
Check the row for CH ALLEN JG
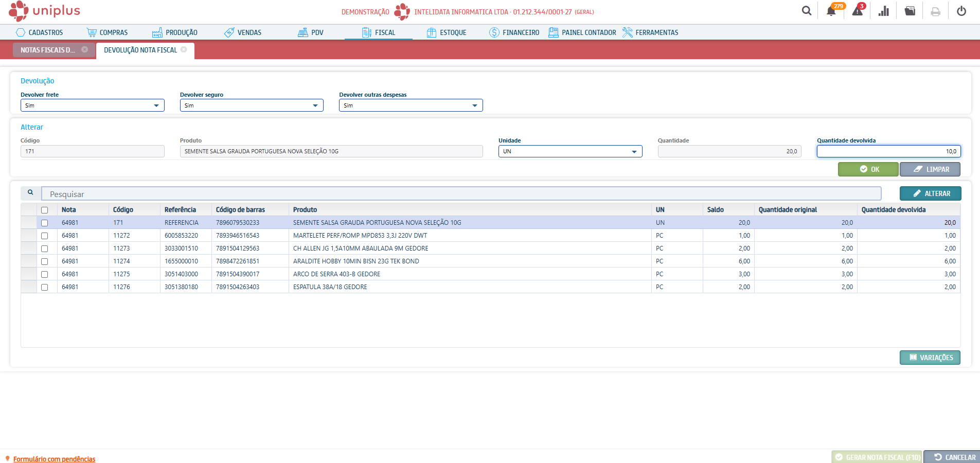[45, 248]
